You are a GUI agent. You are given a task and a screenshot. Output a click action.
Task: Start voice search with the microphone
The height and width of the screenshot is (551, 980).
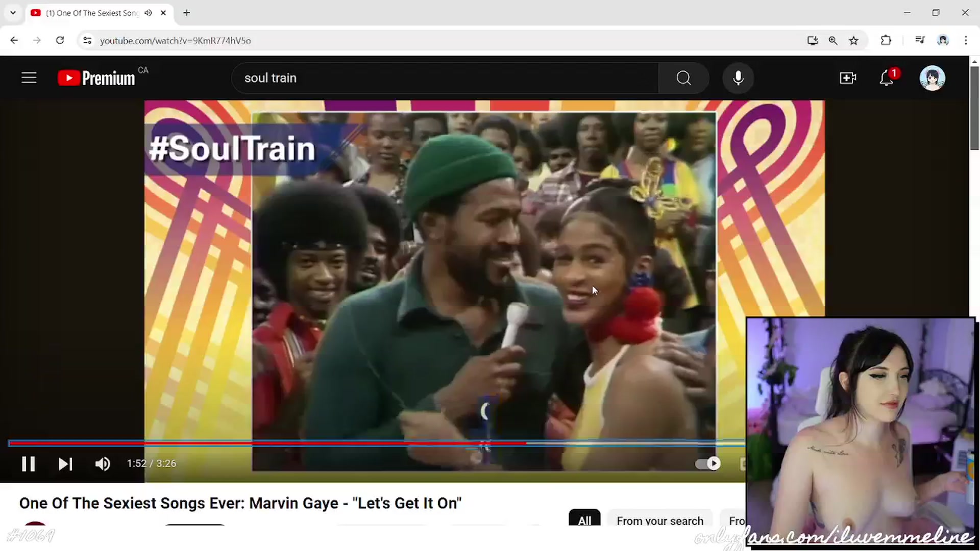coord(738,78)
